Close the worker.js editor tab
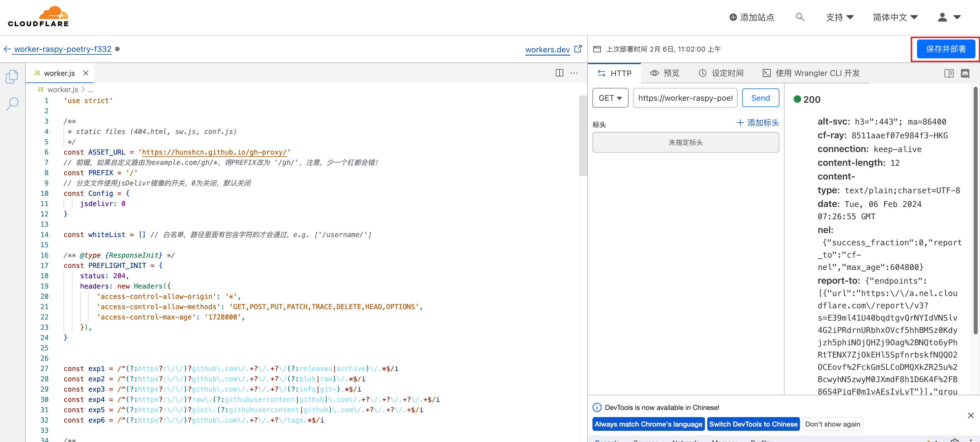The width and height of the screenshot is (980, 442). 86,73
